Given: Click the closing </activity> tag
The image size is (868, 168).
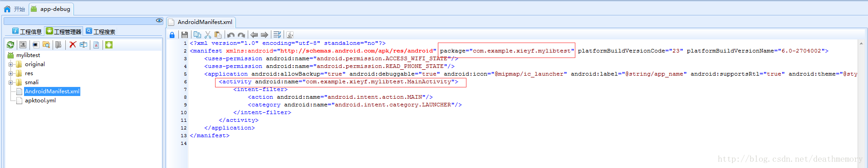Looking at the screenshot, I should click(x=239, y=120).
